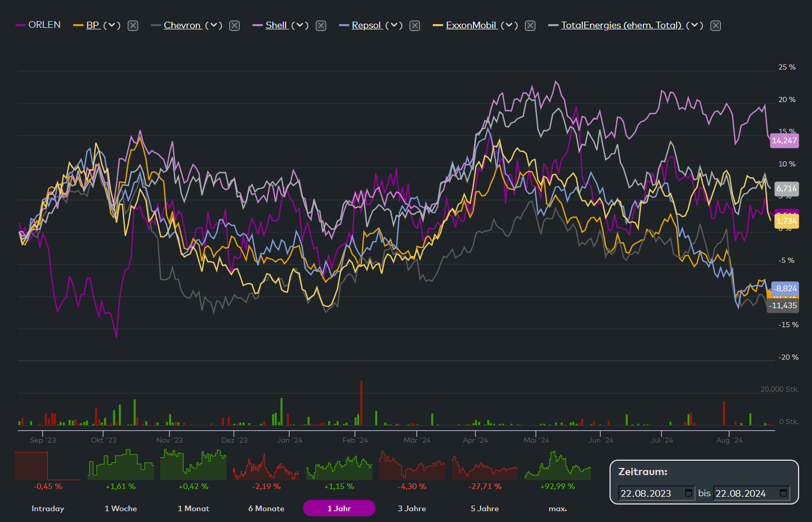
Task: Click the Repsol value badge -8,824
Action: pos(785,289)
